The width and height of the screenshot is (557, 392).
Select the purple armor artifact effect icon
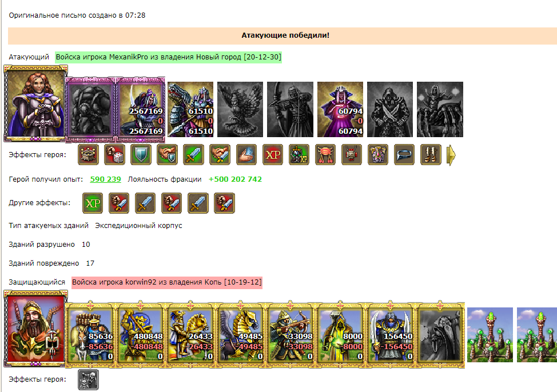click(378, 155)
